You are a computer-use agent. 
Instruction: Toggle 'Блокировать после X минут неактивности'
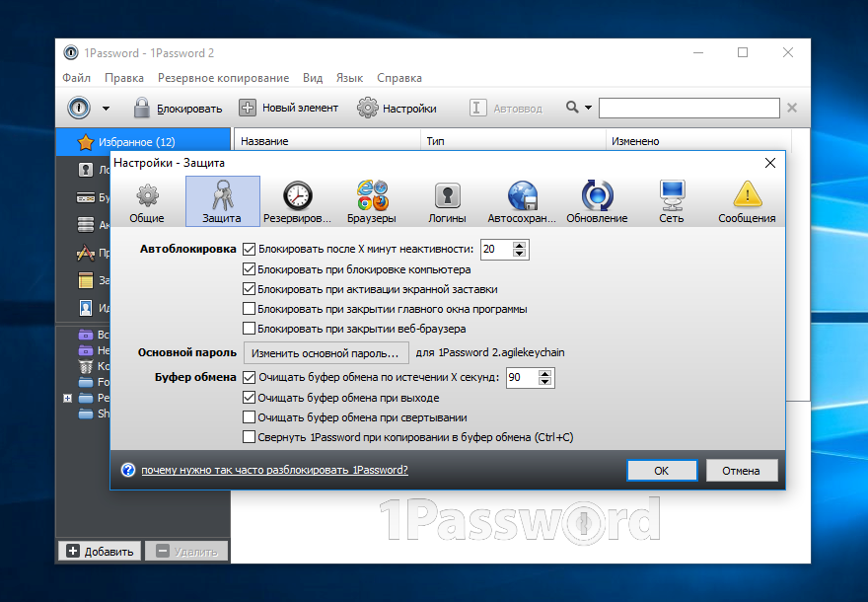point(250,250)
